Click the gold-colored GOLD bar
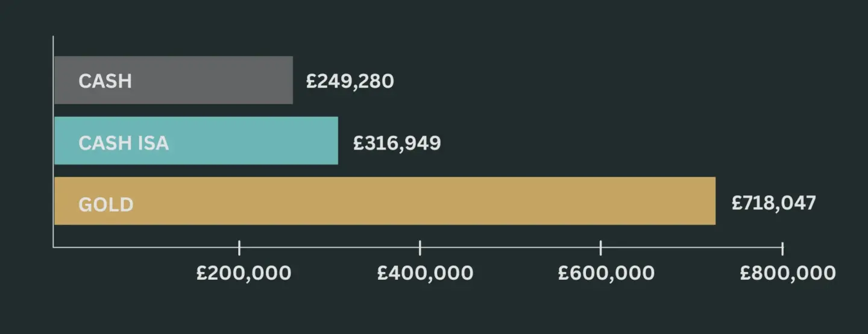Image resolution: width=868 pixels, height=334 pixels. (x=422, y=201)
